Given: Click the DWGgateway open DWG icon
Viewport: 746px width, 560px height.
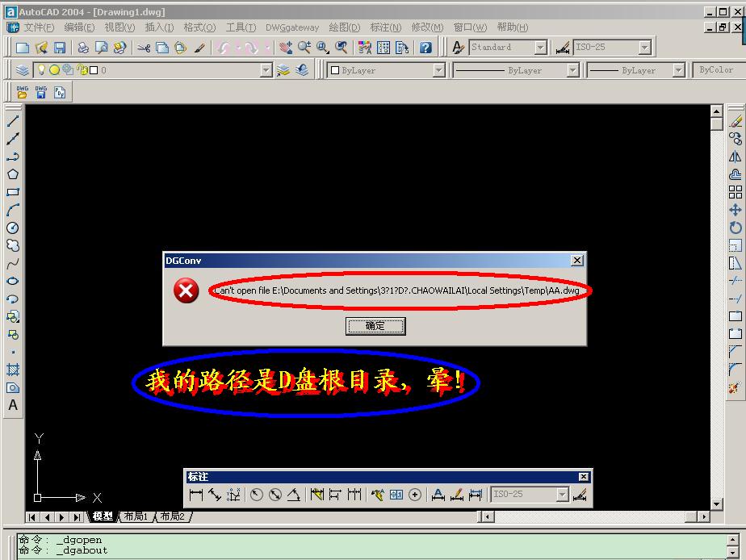Looking at the screenshot, I should tap(23, 92).
